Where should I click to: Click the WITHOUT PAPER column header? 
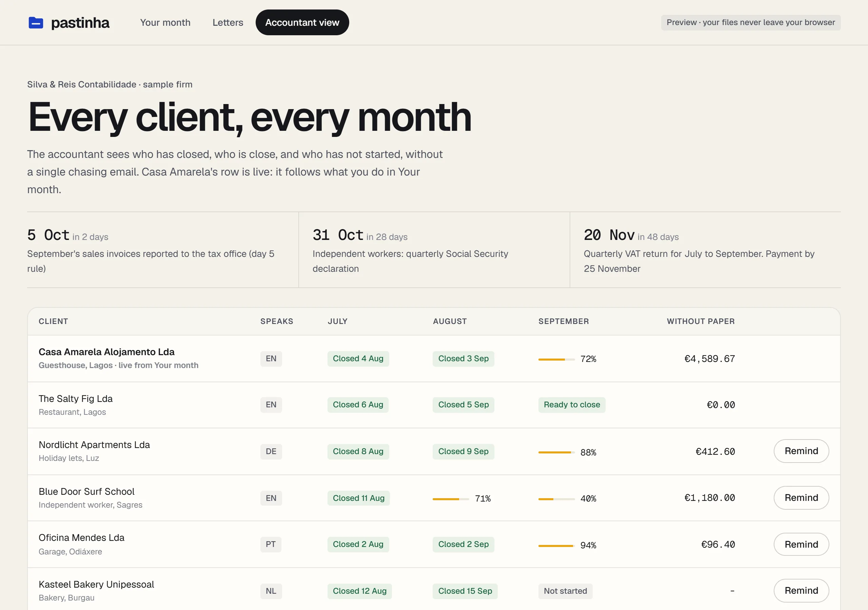pyautogui.click(x=701, y=321)
